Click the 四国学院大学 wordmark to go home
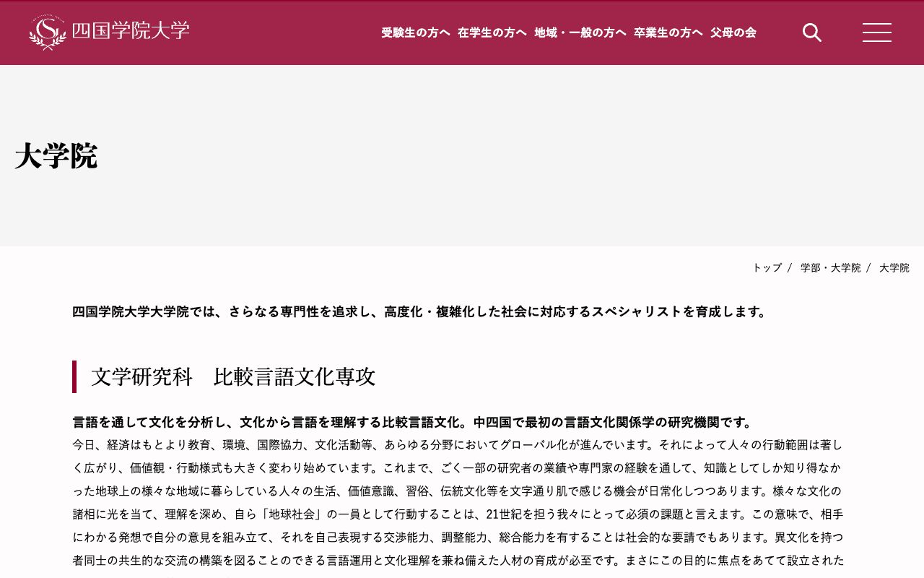The width and height of the screenshot is (924, 578). 130,32
